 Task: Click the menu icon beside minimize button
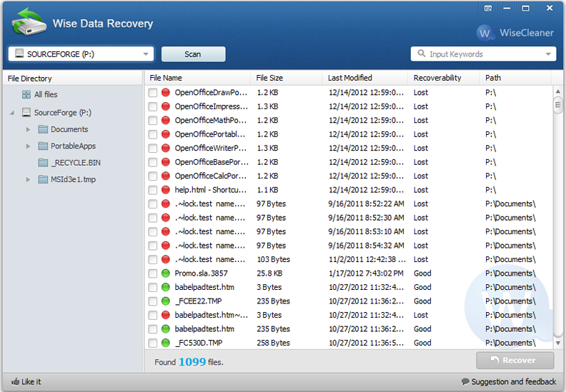[x=488, y=8]
